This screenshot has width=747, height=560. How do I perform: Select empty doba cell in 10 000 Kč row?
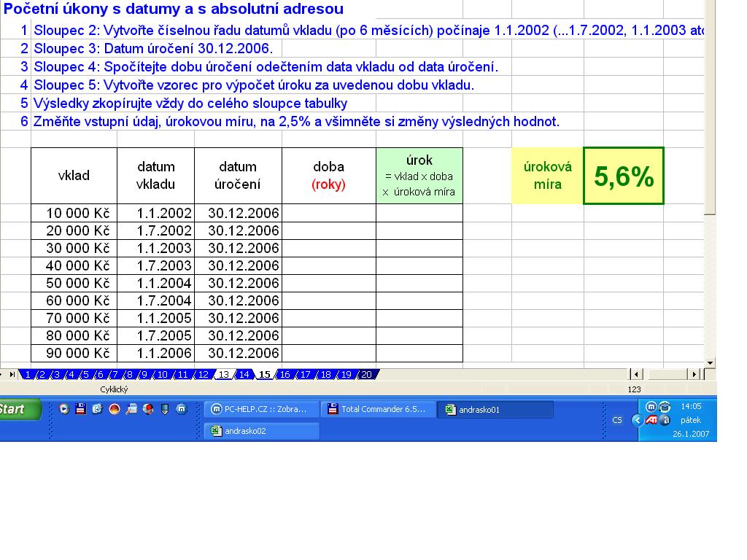click(329, 213)
